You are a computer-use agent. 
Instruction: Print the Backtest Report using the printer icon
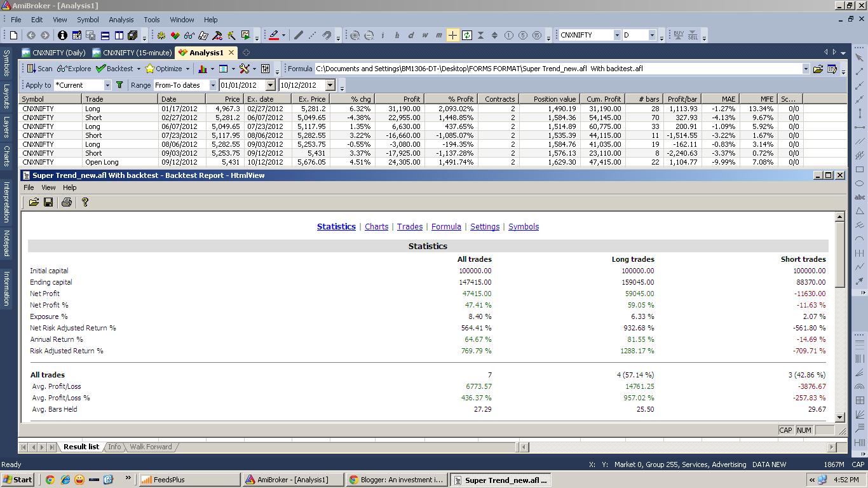click(66, 202)
